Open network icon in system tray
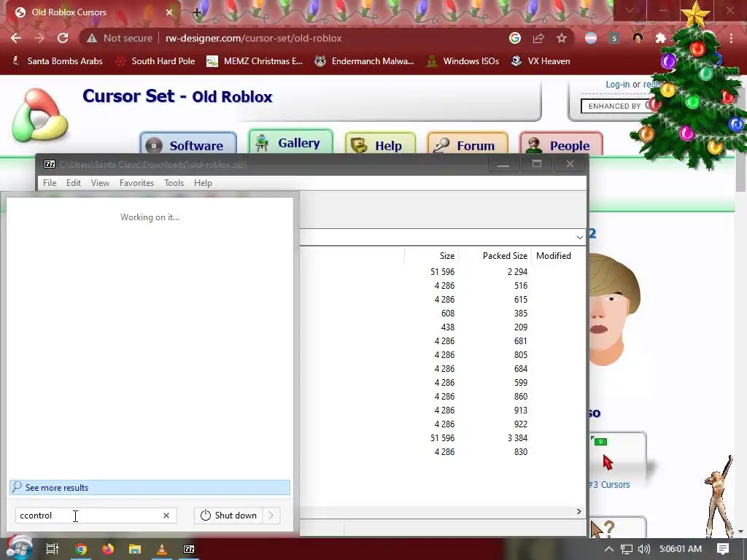Image resolution: width=747 pixels, height=560 pixels. tap(627, 549)
